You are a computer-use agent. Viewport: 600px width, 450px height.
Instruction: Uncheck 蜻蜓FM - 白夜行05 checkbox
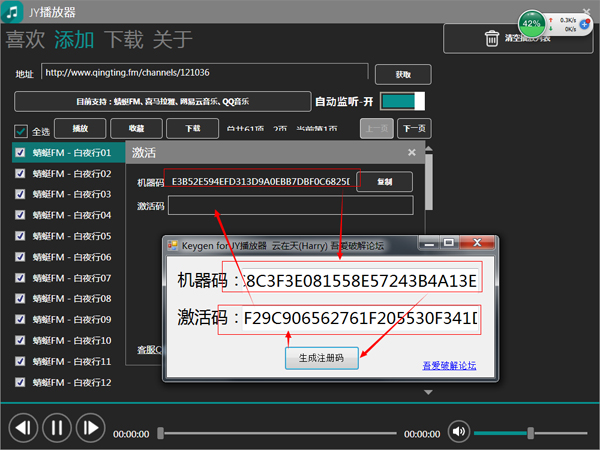20,236
